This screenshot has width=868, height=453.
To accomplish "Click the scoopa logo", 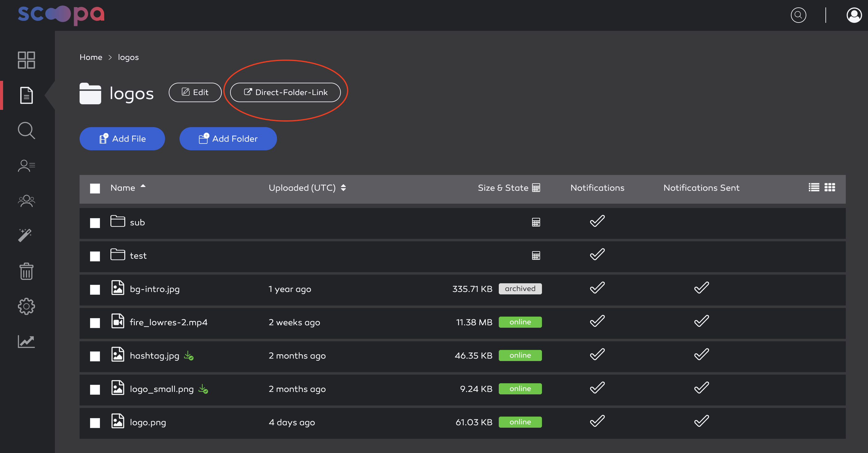I will [x=61, y=15].
